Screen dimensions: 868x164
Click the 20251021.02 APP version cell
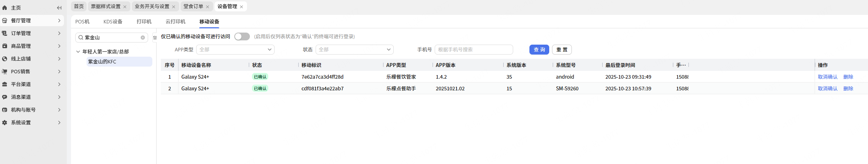coord(450,89)
